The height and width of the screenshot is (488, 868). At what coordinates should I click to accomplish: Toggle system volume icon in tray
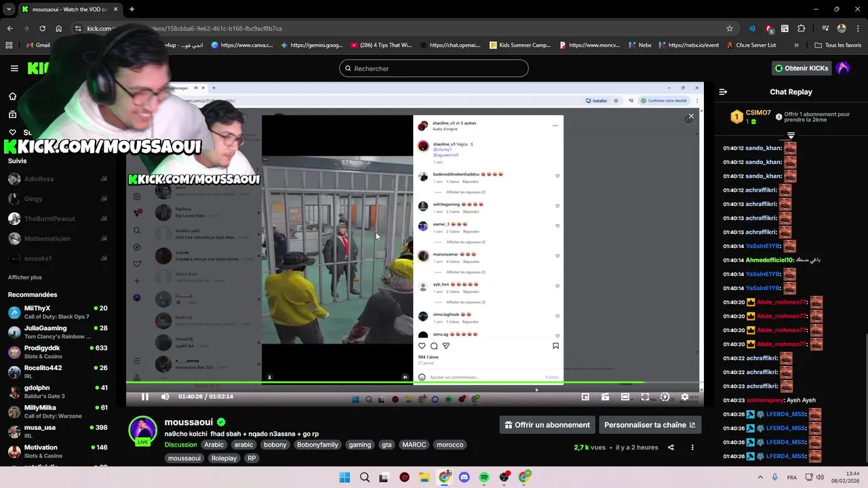click(x=820, y=477)
